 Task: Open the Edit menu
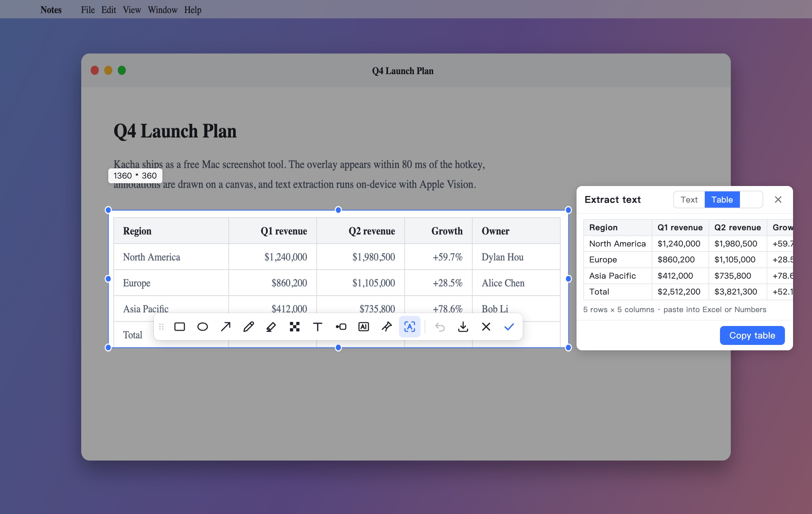109,10
